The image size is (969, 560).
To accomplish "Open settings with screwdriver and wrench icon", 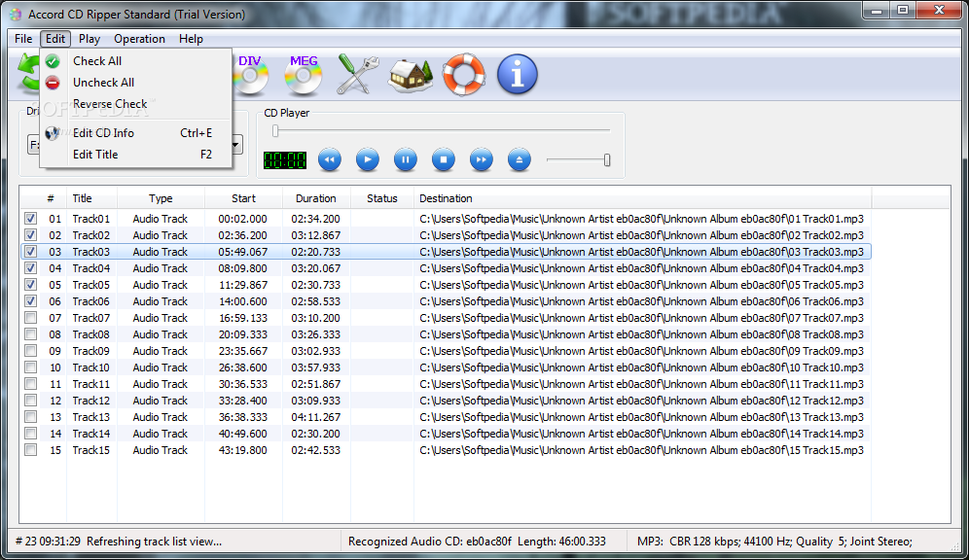I will 357,75.
